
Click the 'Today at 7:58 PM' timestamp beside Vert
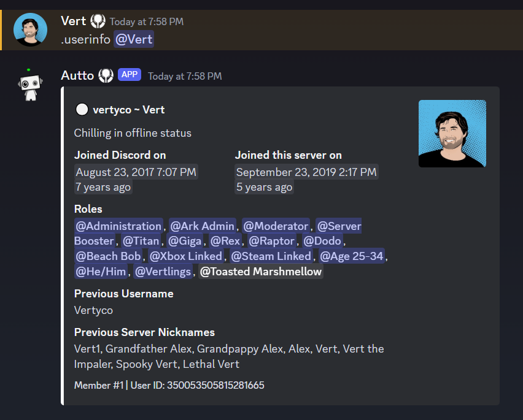[147, 21]
